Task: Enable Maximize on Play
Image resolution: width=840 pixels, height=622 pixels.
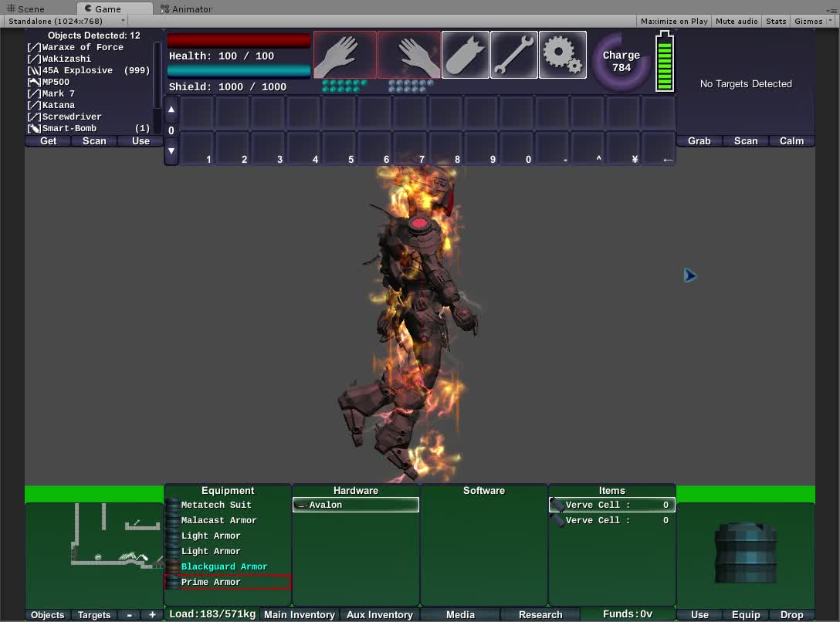Action: 673,21
